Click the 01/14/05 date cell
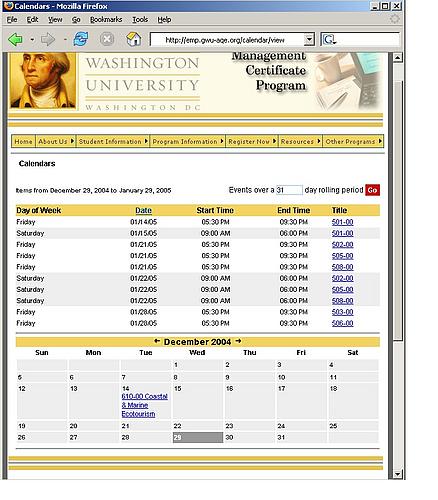This screenshot has height=500, width=438. (x=143, y=222)
